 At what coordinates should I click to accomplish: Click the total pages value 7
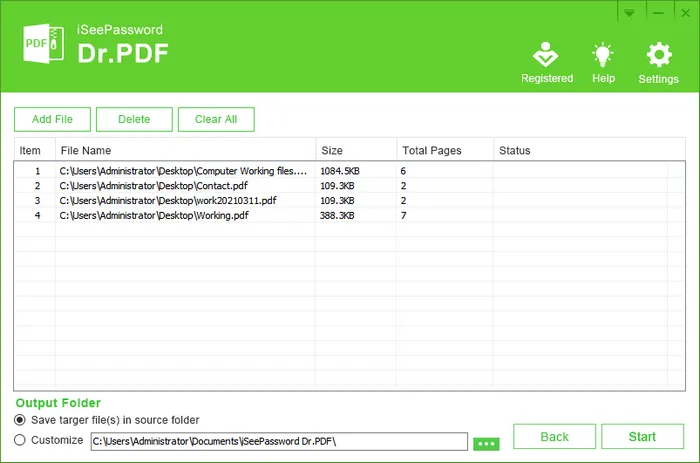(x=404, y=215)
